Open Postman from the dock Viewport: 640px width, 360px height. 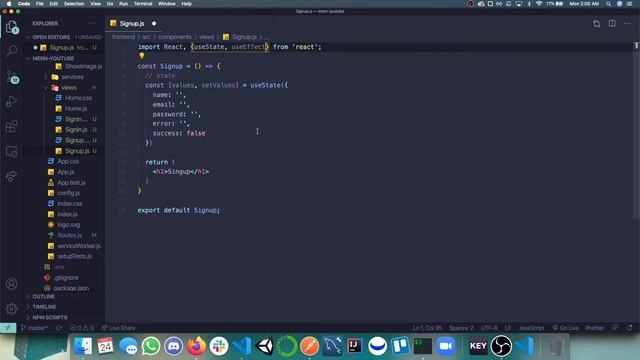[309, 346]
